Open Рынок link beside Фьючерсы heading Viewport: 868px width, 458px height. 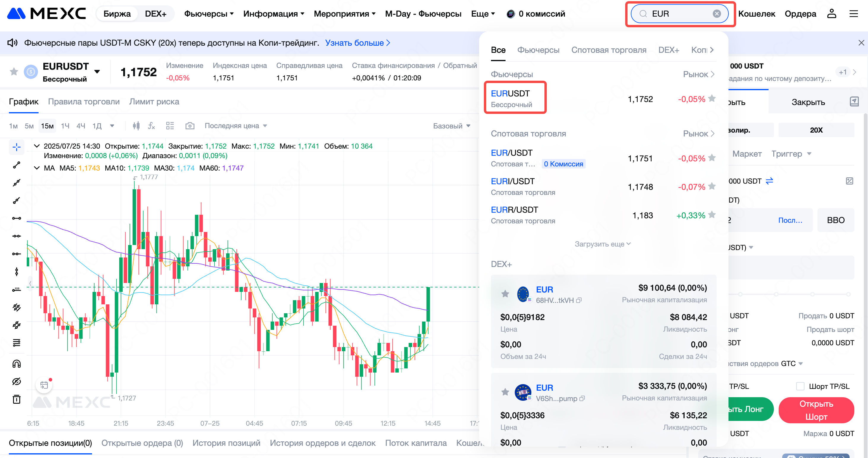pos(698,74)
